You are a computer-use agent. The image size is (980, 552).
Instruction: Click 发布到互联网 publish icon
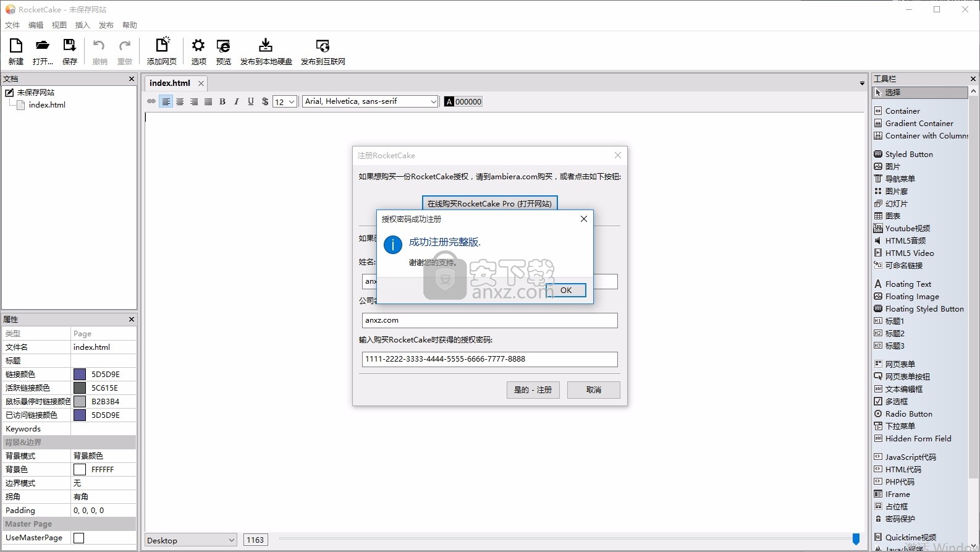(323, 46)
